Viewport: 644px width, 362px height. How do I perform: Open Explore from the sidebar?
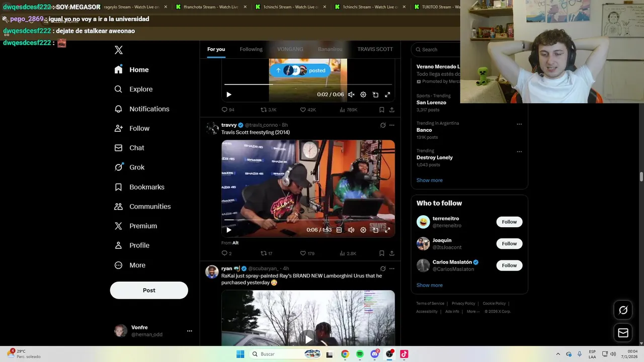coord(134,89)
